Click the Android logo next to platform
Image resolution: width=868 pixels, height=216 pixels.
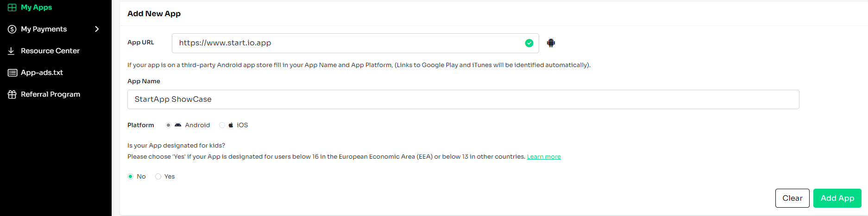(178, 125)
